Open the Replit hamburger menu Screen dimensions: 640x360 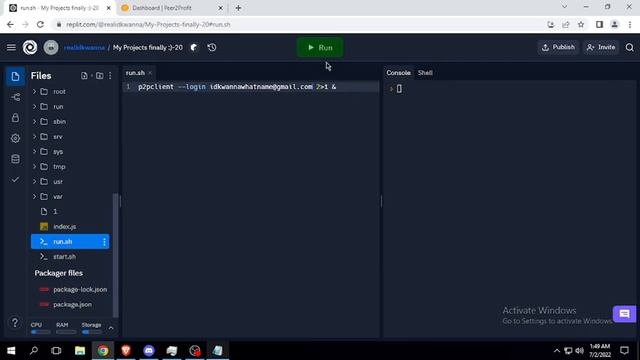coord(11,47)
